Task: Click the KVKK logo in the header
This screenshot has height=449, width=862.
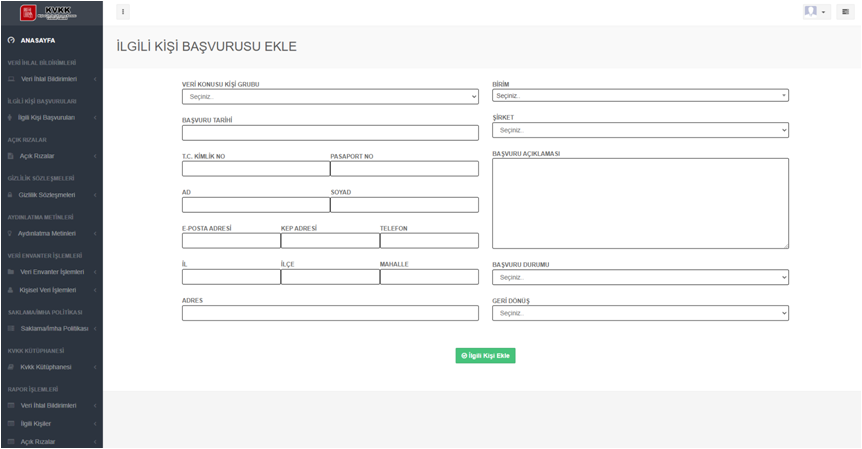Action: (x=50, y=12)
